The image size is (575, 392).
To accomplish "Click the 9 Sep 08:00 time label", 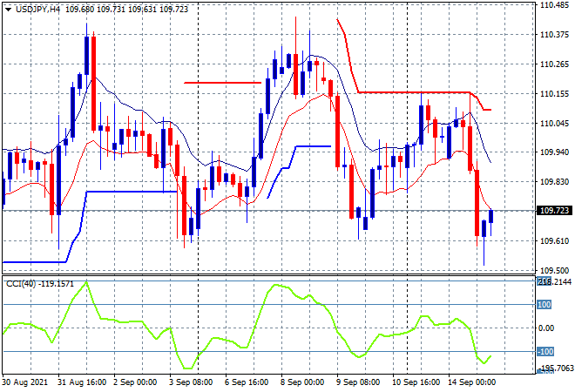I will point(358,382).
